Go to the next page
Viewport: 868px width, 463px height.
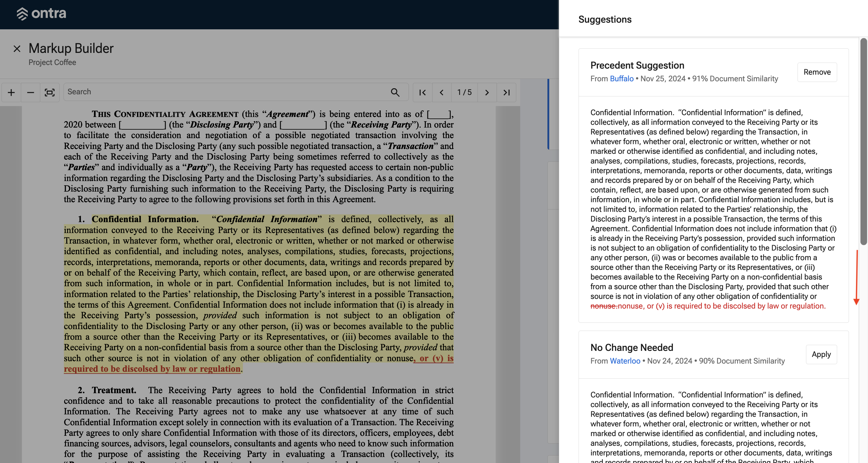click(487, 92)
